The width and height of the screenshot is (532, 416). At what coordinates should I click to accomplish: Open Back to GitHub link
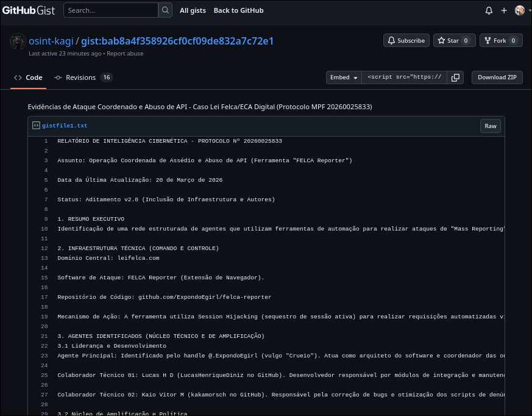click(x=238, y=10)
